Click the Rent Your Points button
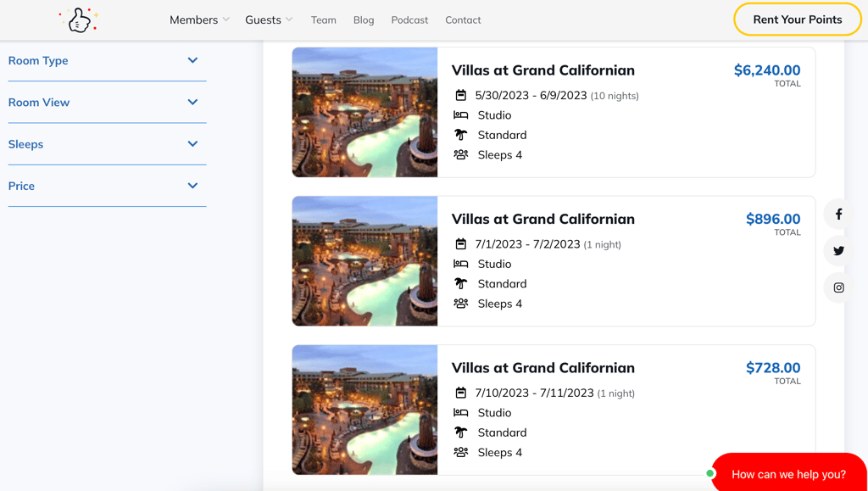 tap(797, 20)
